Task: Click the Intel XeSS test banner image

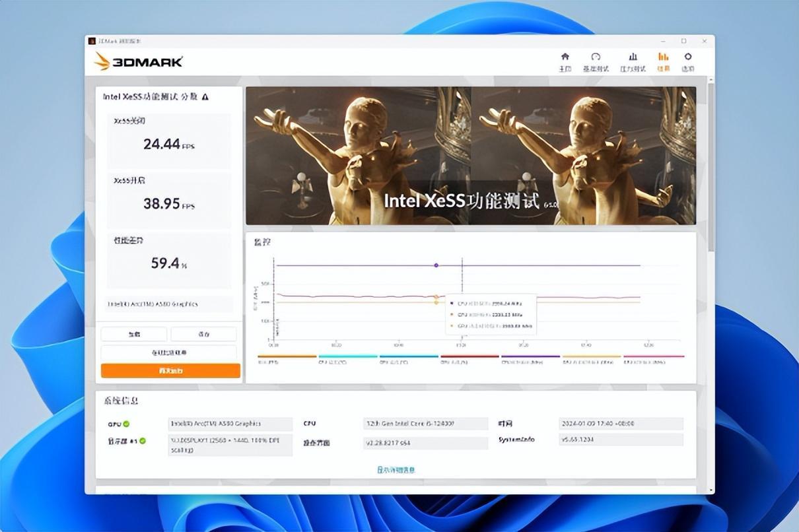Action: (x=471, y=156)
